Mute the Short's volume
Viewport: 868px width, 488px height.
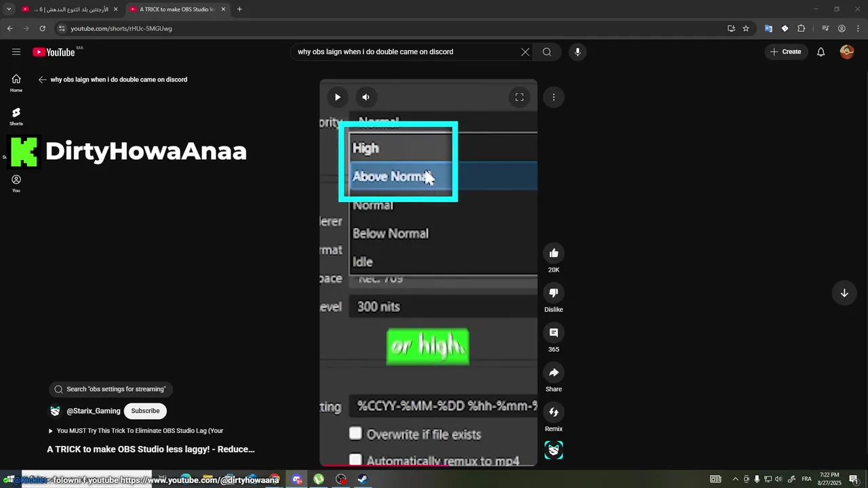click(x=366, y=97)
